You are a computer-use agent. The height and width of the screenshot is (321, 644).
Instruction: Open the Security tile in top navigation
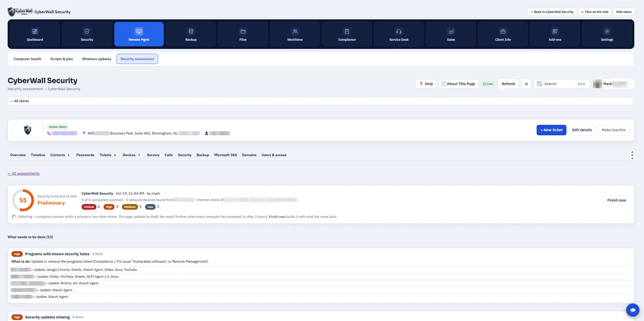[87, 34]
